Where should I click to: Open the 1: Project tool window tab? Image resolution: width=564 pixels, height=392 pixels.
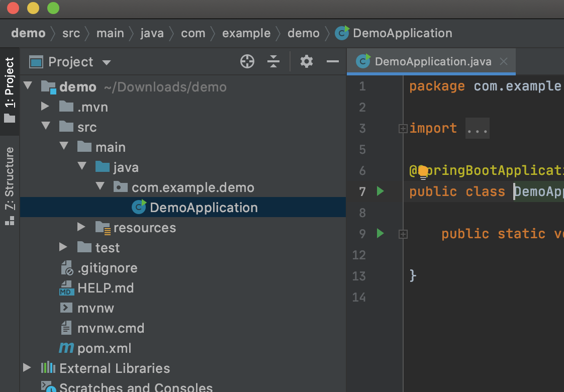10,90
